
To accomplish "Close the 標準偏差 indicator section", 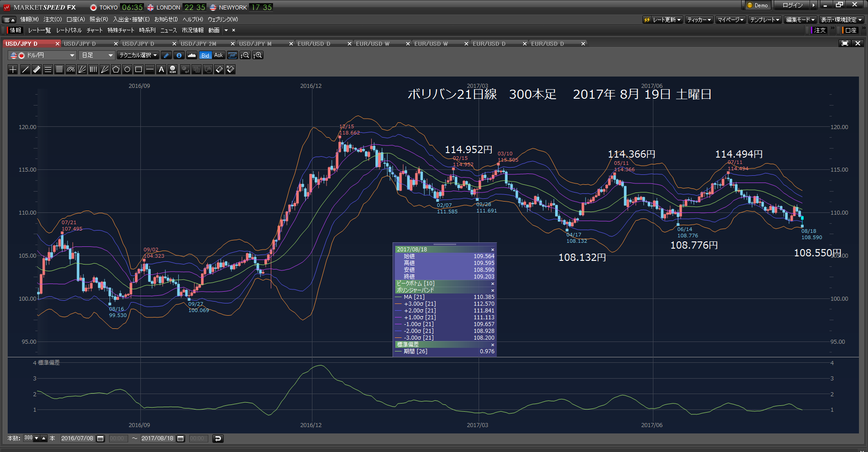I will point(493,345).
